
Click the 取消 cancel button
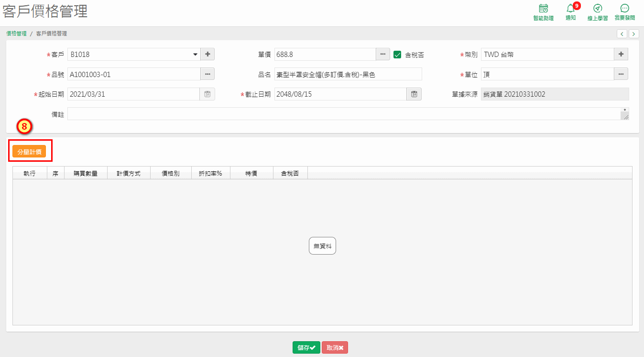click(335, 347)
